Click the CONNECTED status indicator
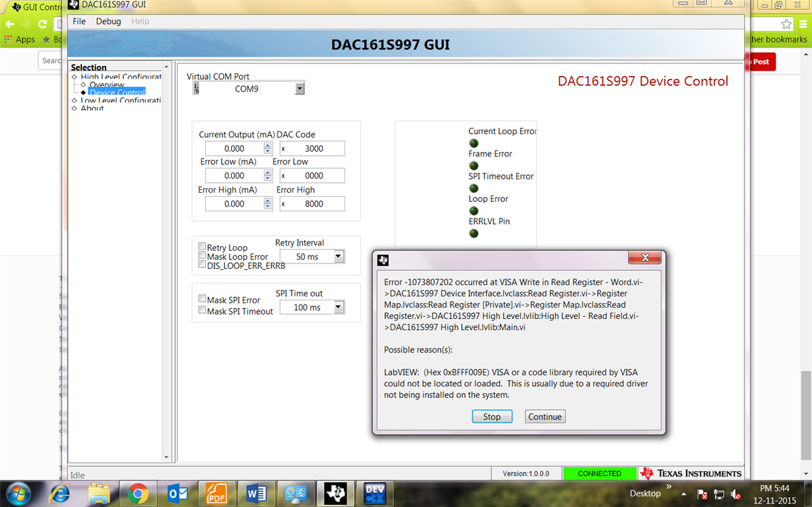 tap(599, 473)
